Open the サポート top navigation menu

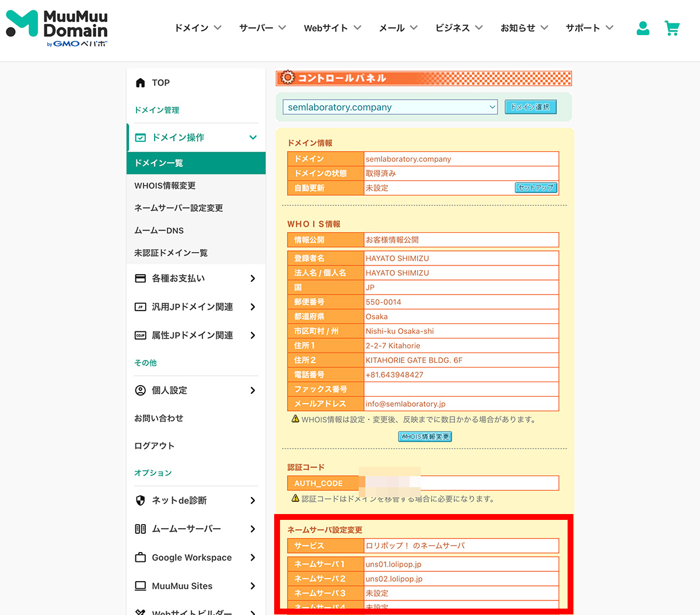[589, 28]
